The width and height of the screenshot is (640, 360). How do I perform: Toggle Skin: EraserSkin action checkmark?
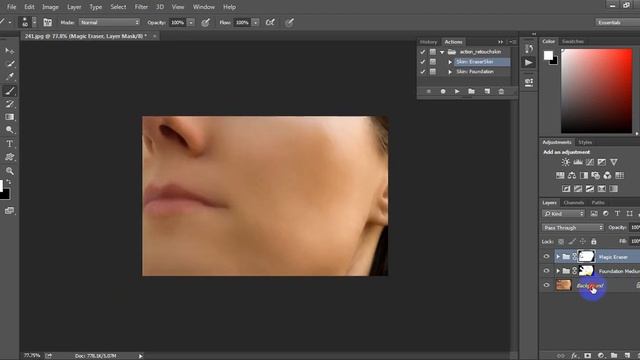coord(423,62)
